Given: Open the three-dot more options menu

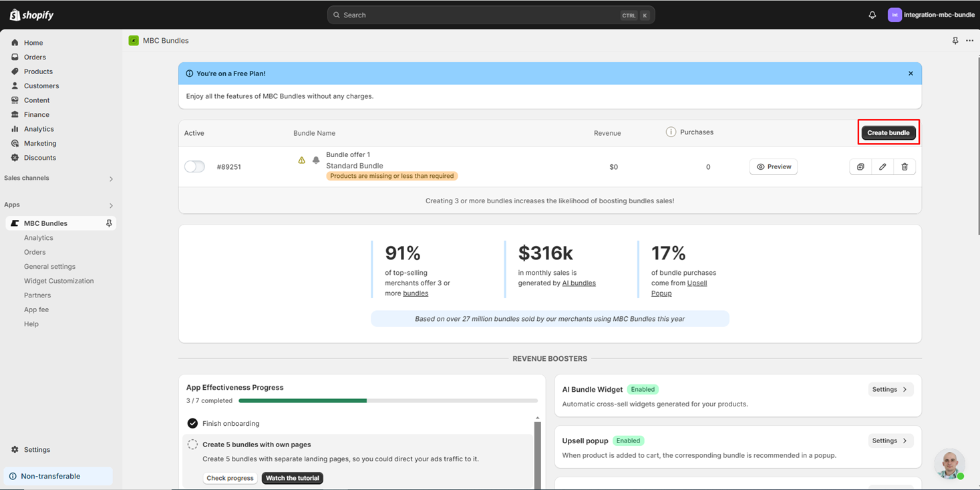Looking at the screenshot, I should pos(969,41).
